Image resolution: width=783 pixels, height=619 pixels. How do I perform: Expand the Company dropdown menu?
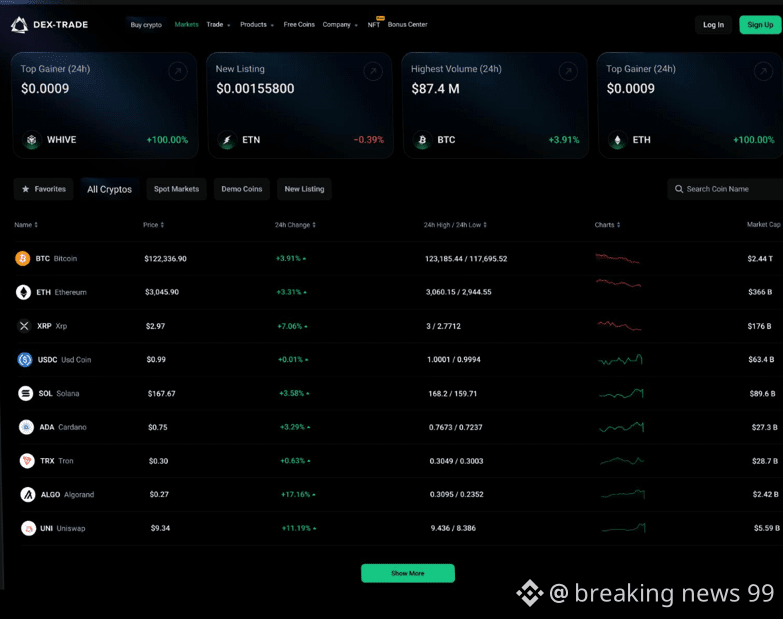(340, 24)
